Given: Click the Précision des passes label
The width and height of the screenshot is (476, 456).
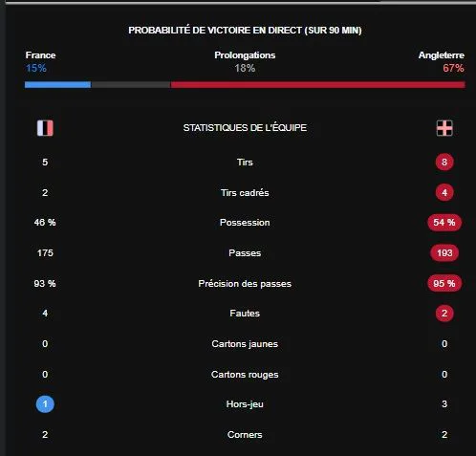Looking at the screenshot, I should 245,284.
